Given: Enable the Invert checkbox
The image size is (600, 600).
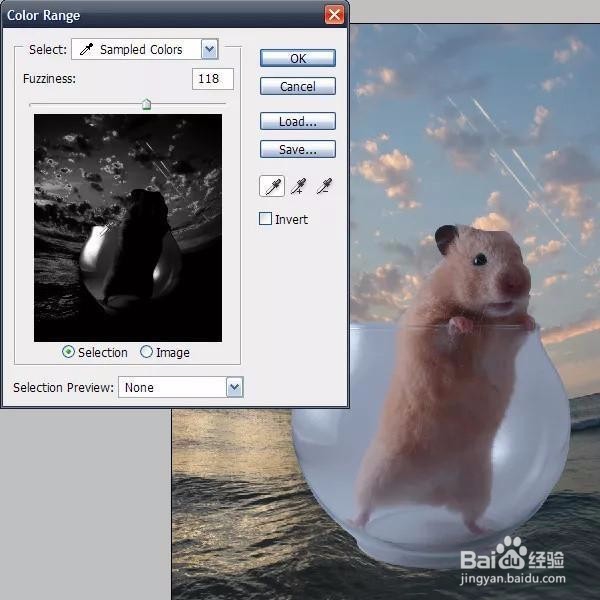Looking at the screenshot, I should tap(265, 219).
